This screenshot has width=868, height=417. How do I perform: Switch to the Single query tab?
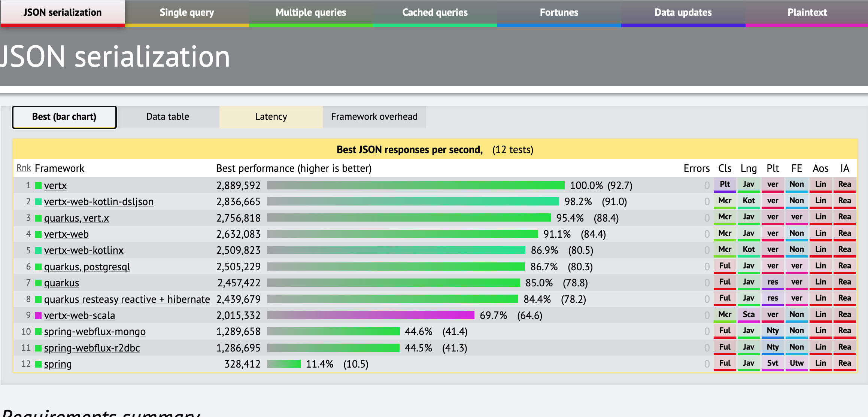pos(186,13)
